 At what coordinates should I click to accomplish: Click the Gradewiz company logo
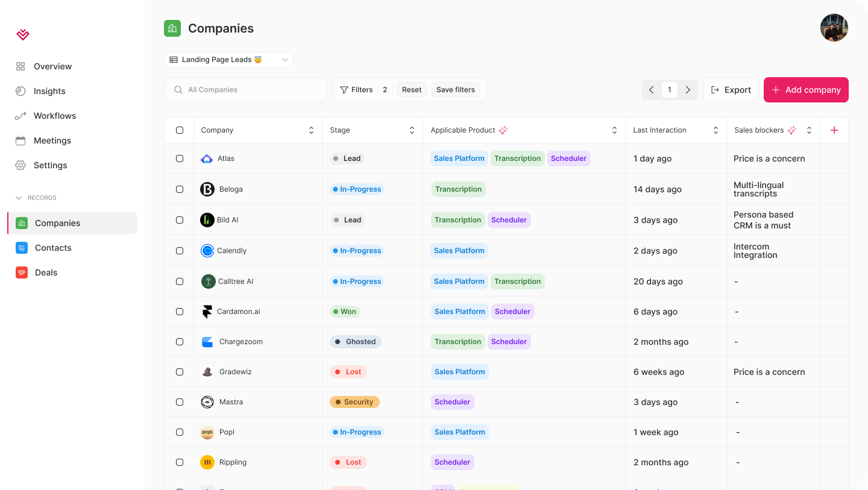(207, 372)
